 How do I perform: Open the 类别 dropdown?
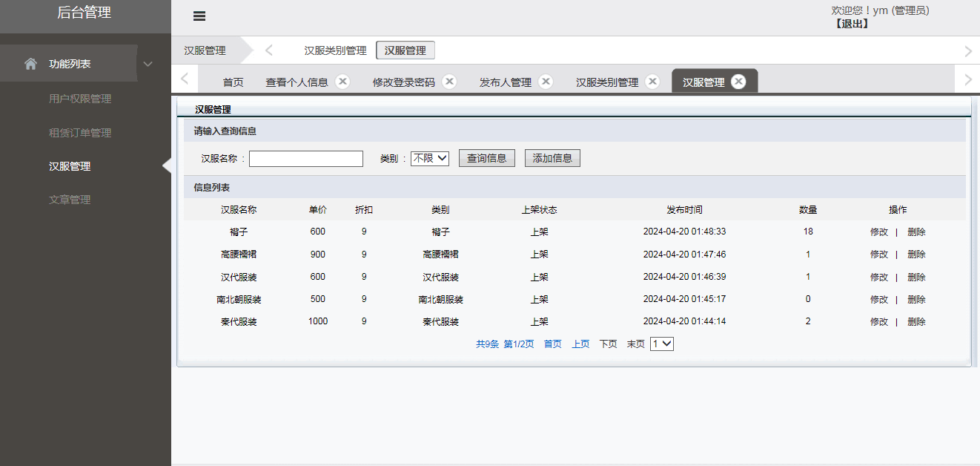click(430, 158)
